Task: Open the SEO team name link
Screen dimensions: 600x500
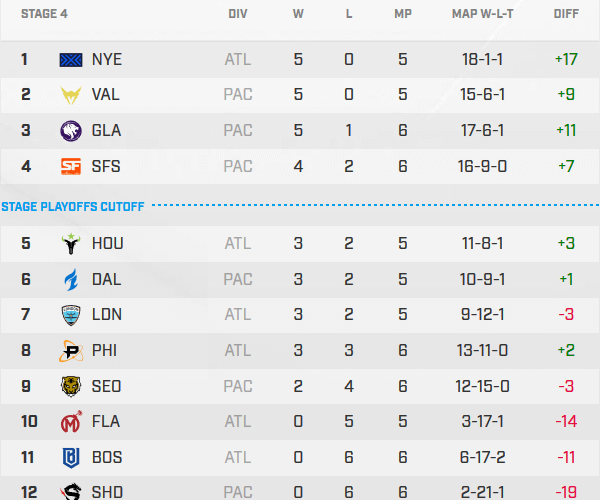Action: pos(107,387)
